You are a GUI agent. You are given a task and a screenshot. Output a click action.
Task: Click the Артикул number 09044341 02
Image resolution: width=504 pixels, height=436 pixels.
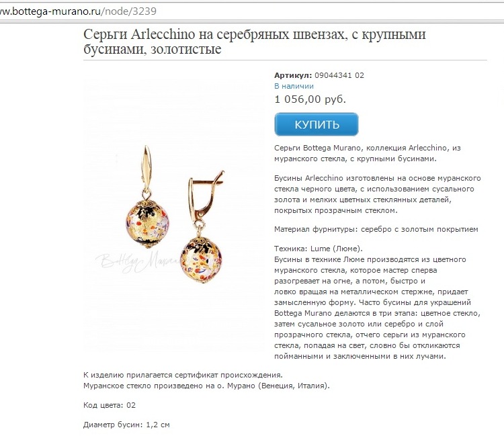[x=339, y=75]
